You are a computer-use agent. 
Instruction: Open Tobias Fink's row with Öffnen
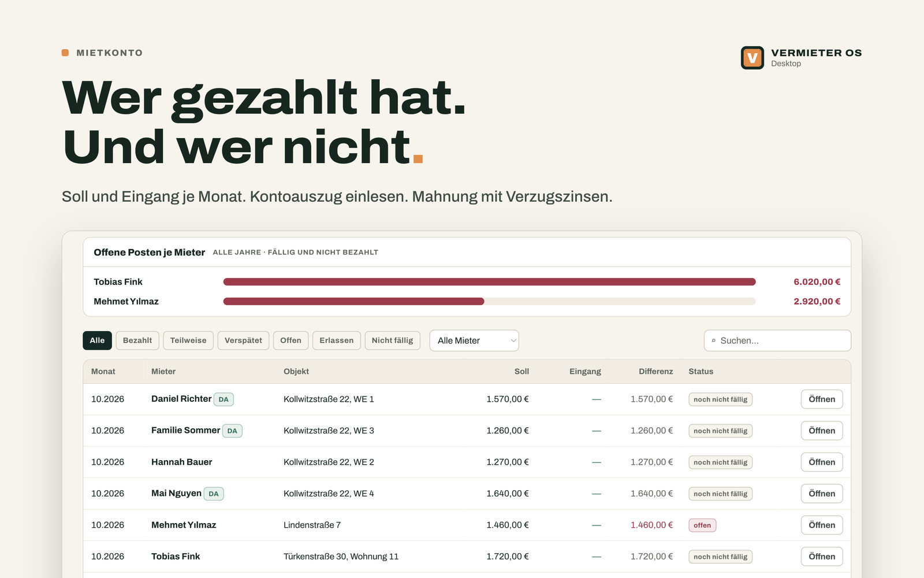click(x=822, y=557)
